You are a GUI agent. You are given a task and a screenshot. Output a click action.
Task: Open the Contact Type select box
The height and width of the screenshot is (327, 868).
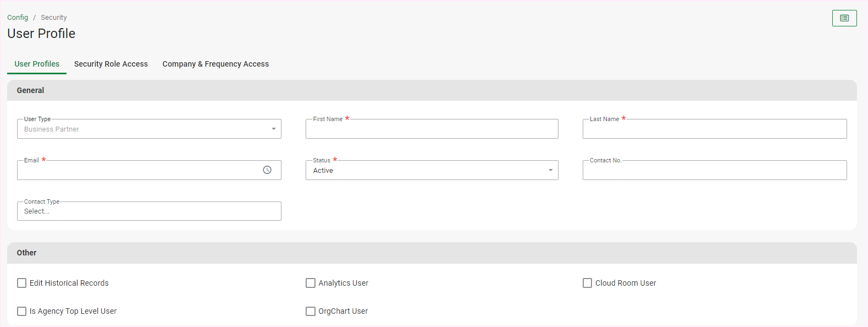click(x=148, y=211)
